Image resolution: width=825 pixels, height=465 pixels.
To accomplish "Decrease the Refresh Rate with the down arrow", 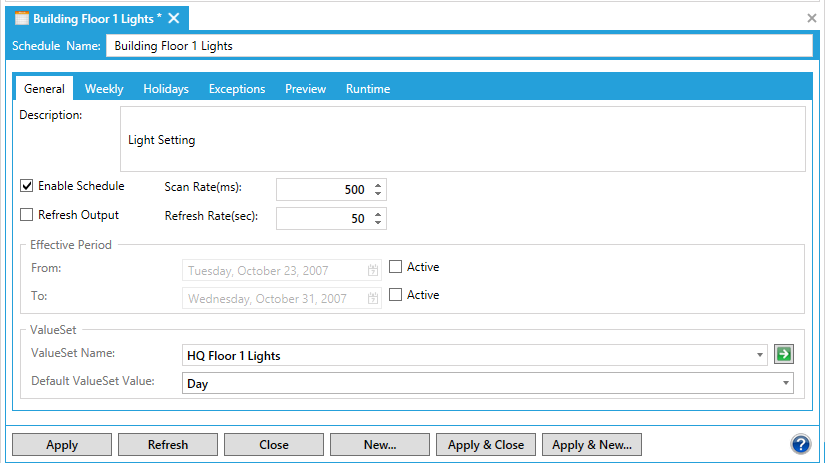I will pos(378,223).
